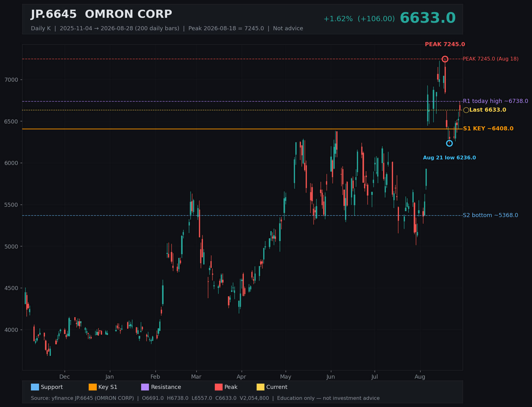The width and height of the screenshot is (532, 407).
Task: Click the Daily K label in the subtitle
Action: point(41,28)
